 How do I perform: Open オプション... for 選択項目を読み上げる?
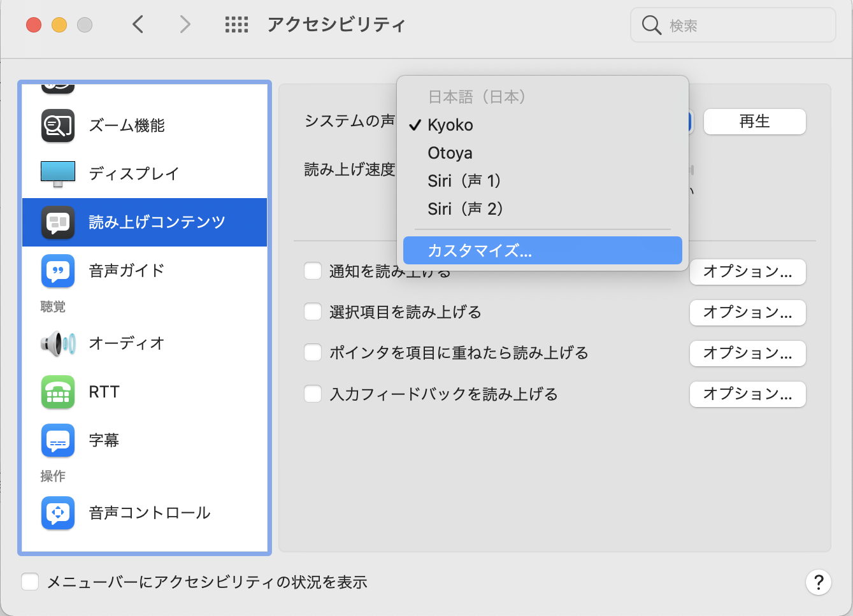747,312
